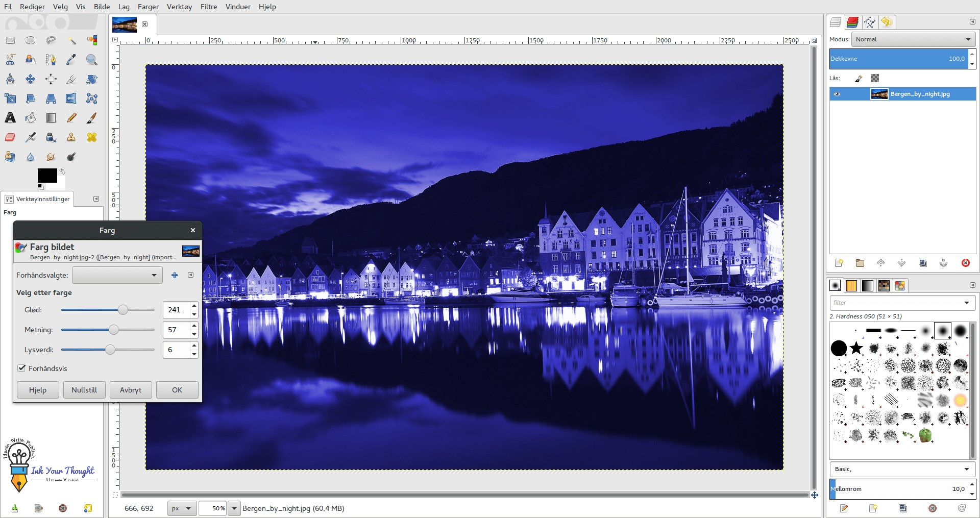Open the Modus Normal dropdown
This screenshot has width=980, height=518.
click(x=914, y=39)
